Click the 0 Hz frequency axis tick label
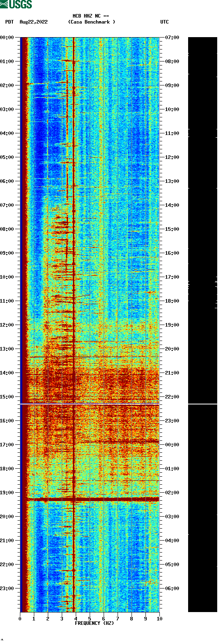Viewport: 220px width, 644px height. 20,619
